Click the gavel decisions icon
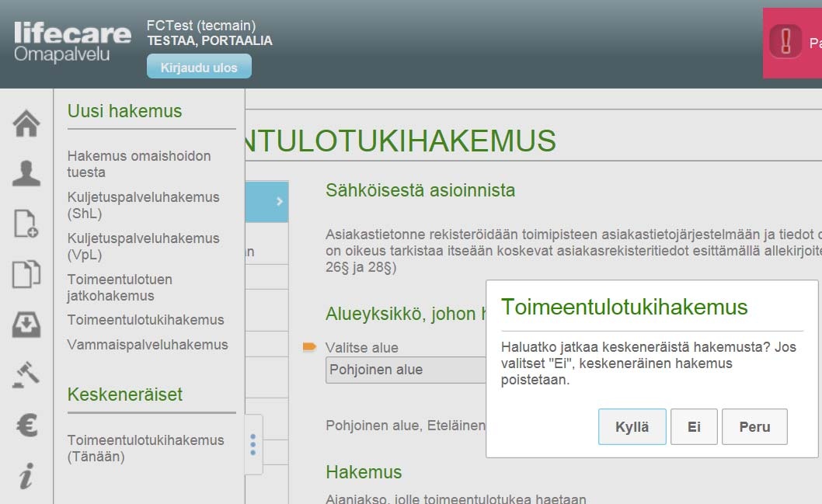The height and width of the screenshot is (504, 822). coord(26,374)
